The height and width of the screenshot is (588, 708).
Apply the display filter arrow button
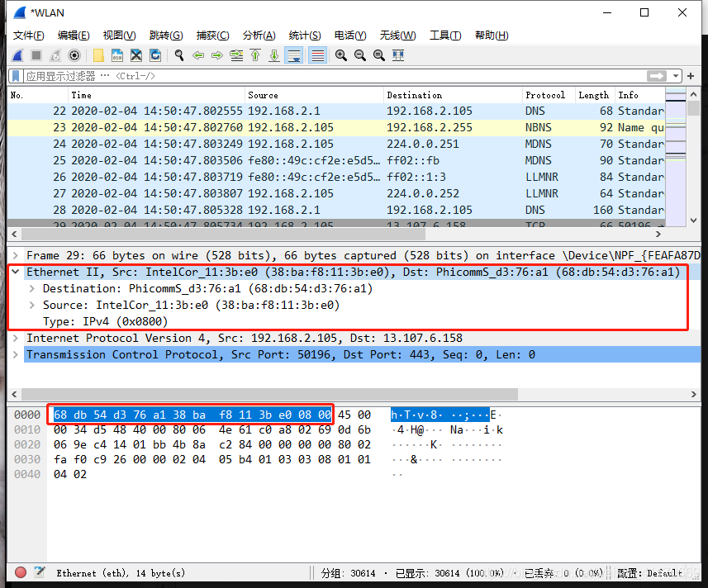click(x=657, y=76)
